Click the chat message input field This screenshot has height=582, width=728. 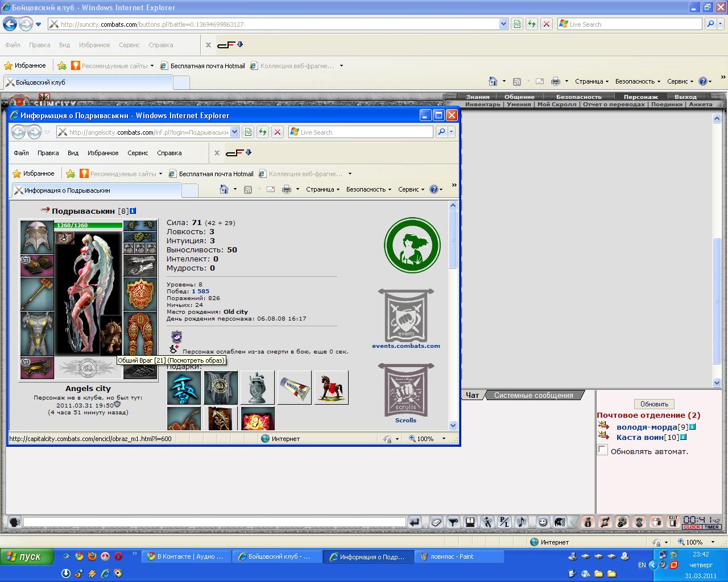[214, 522]
